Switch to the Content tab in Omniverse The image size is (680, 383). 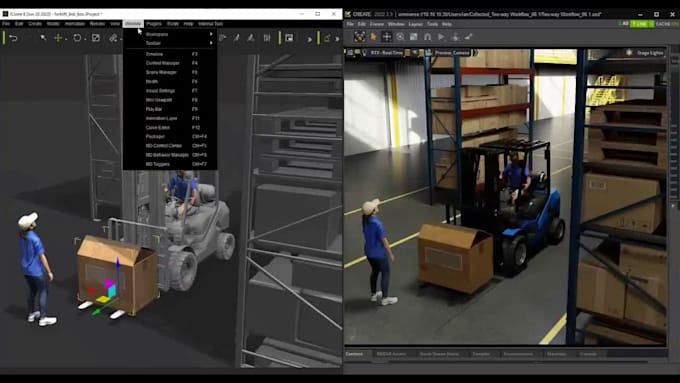click(x=354, y=354)
